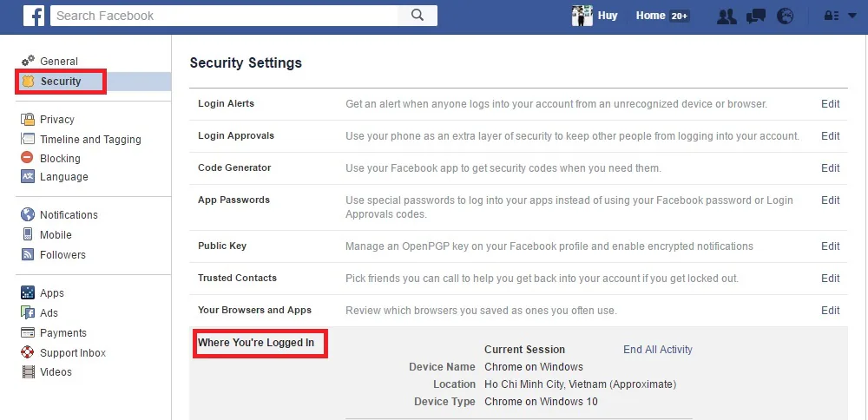868x420 pixels.
Task: Click the Language icon in sidebar
Action: click(x=28, y=176)
